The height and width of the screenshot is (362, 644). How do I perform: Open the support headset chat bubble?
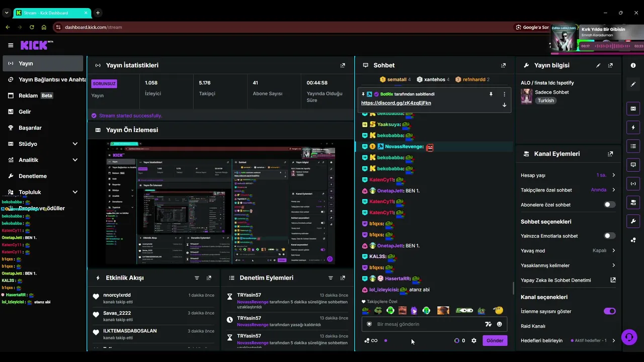(x=629, y=337)
